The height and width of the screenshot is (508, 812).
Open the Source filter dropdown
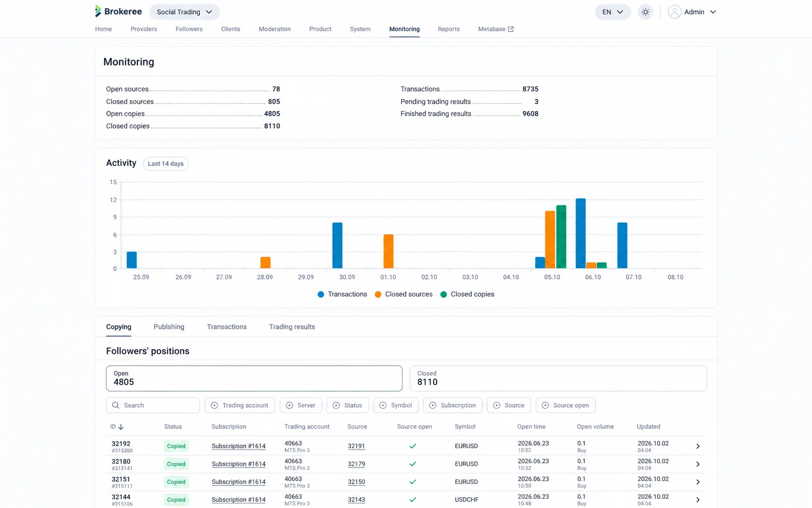point(509,405)
